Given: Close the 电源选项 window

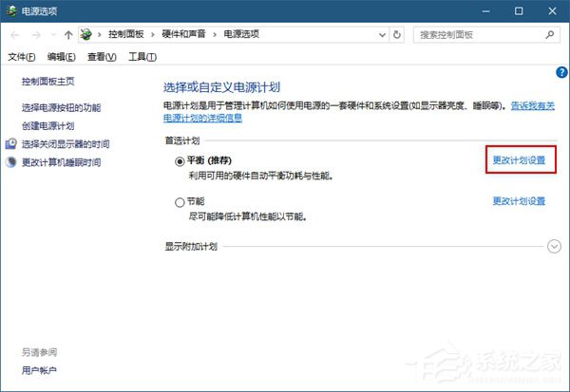Looking at the screenshot, I should click(x=552, y=11).
